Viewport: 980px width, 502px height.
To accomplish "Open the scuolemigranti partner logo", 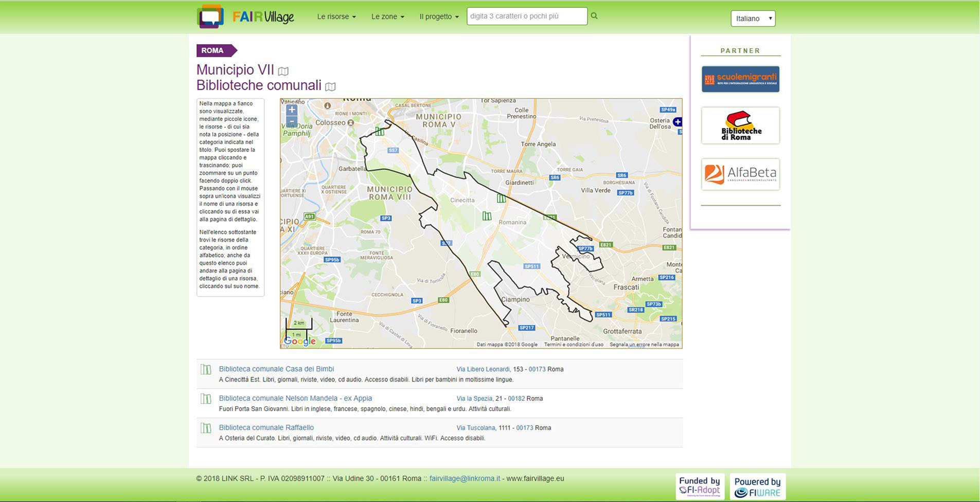I will coord(740,79).
